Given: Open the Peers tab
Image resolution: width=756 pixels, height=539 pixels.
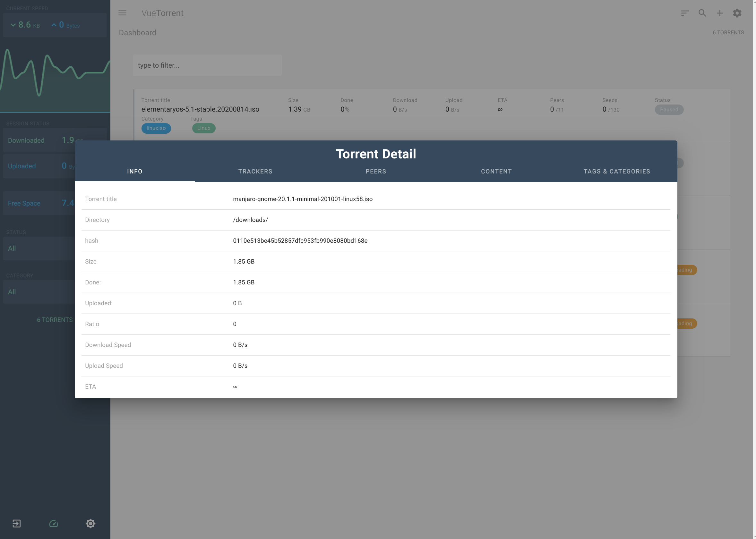Looking at the screenshot, I should pos(376,171).
